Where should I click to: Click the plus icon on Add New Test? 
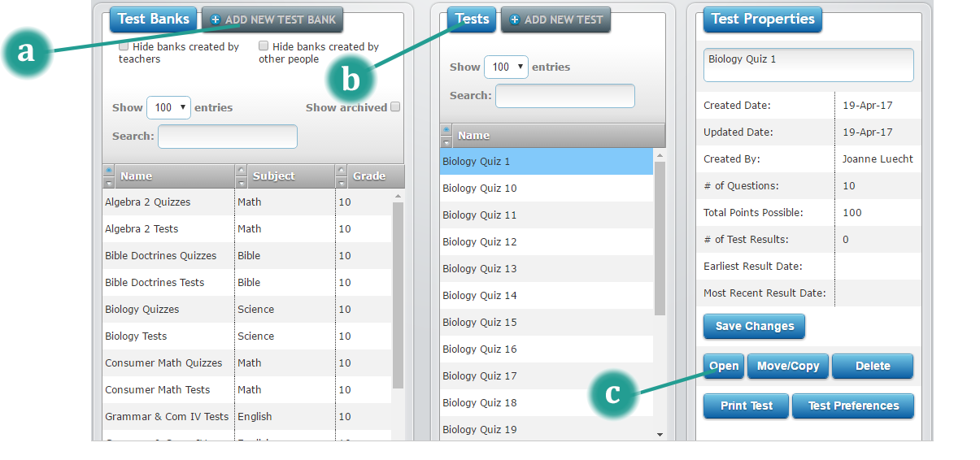click(x=514, y=20)
